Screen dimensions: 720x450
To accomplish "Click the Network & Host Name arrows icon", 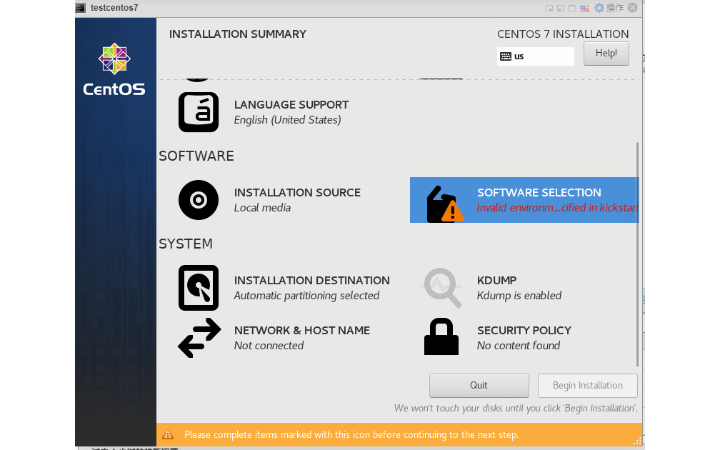I will (x=199, y=338).
